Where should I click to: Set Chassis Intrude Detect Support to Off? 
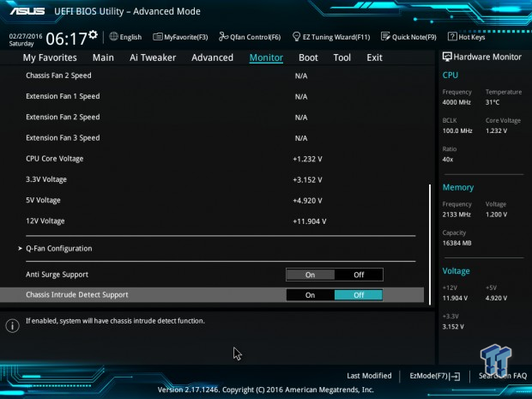coord(359,295)
